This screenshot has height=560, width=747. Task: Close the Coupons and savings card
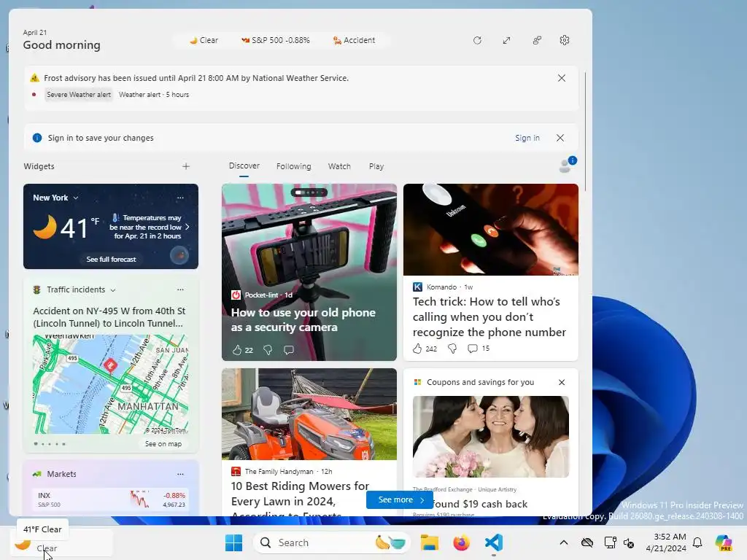pyautogui.click(x=562, y=382)
